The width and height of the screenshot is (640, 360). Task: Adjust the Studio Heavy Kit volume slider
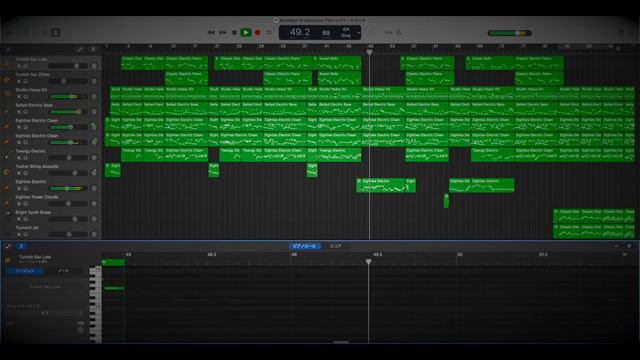tap(68, 97)
